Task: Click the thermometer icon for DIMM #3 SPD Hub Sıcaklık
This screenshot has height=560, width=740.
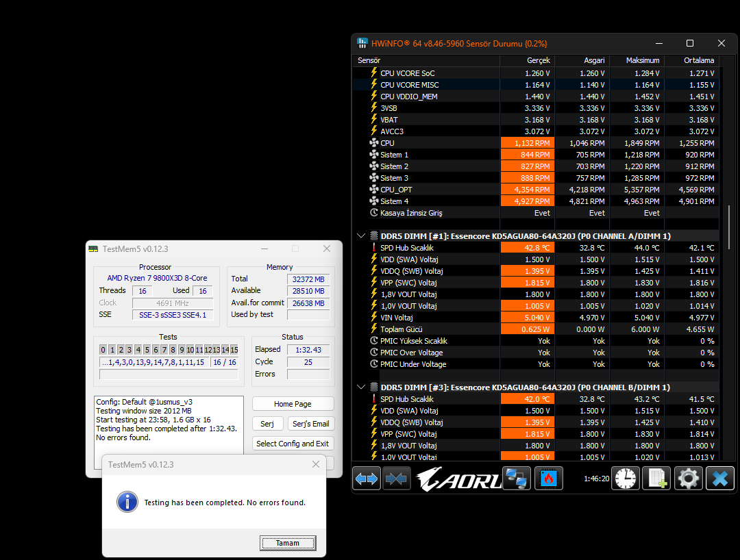Action: [374, 399]
